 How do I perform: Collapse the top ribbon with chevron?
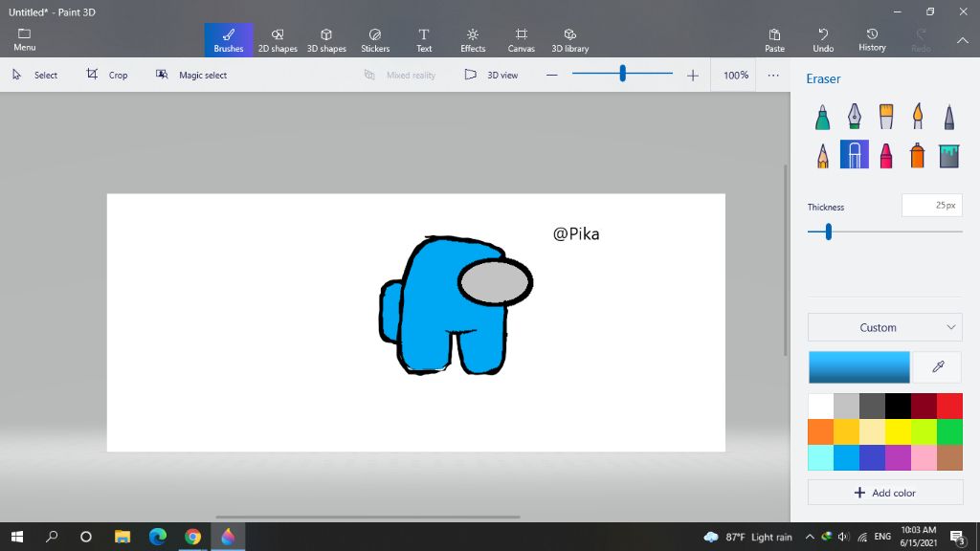click(963, 40)
